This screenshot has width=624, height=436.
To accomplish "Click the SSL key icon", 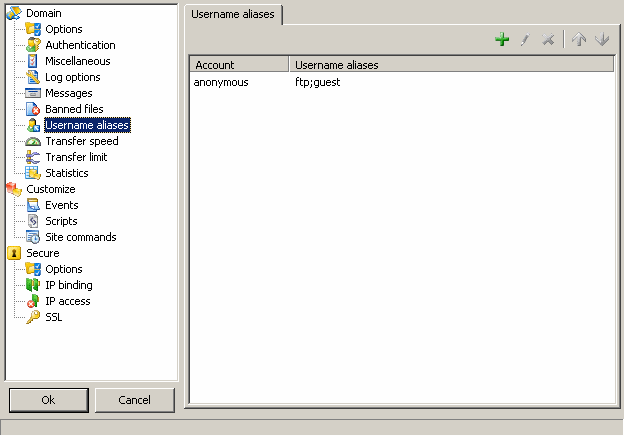I will [x=33, y=317].
